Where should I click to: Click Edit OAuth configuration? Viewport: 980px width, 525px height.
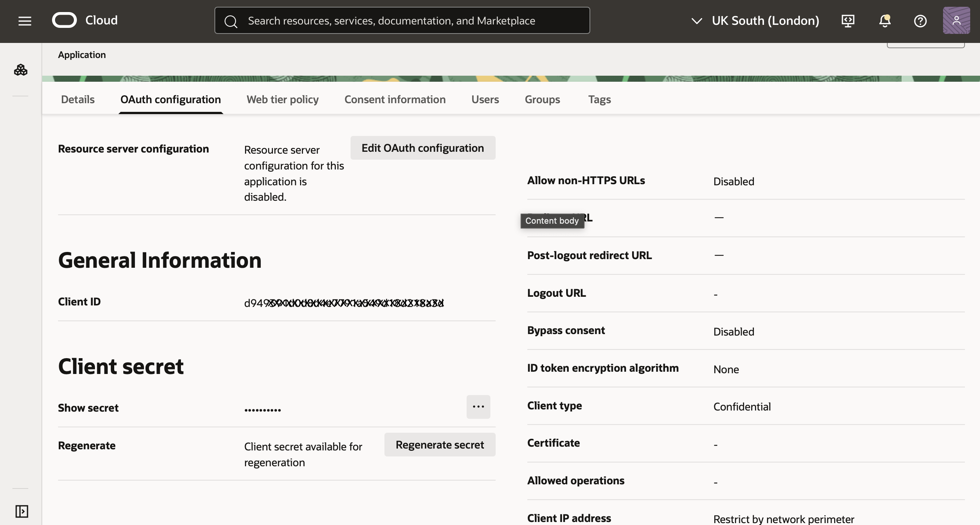click(423, 148)
